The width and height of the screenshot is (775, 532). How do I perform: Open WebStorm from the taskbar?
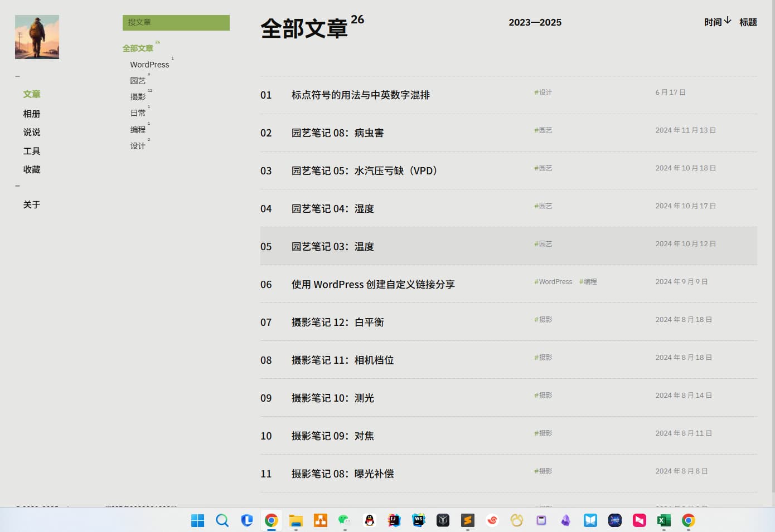tap(418, 520)
